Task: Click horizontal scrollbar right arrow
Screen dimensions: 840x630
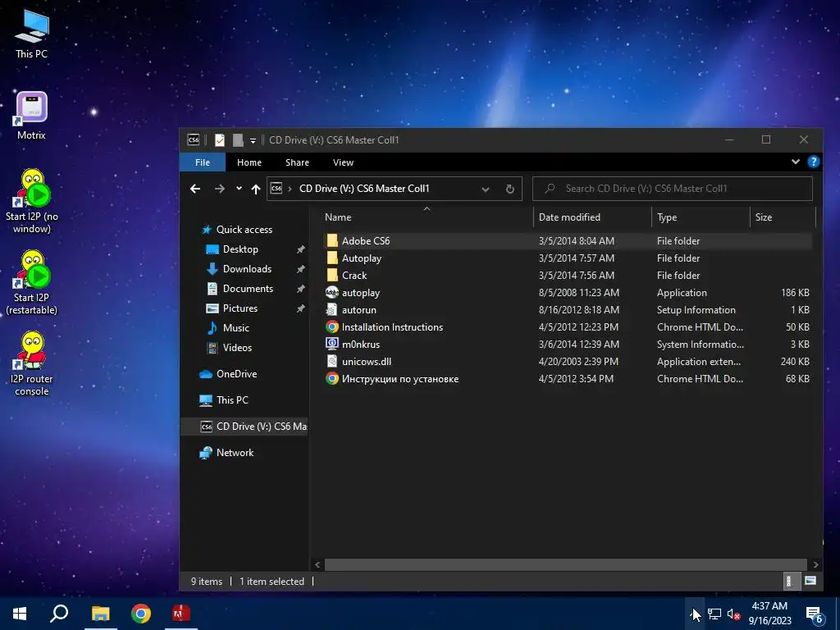Action: [x=815, y=564]
